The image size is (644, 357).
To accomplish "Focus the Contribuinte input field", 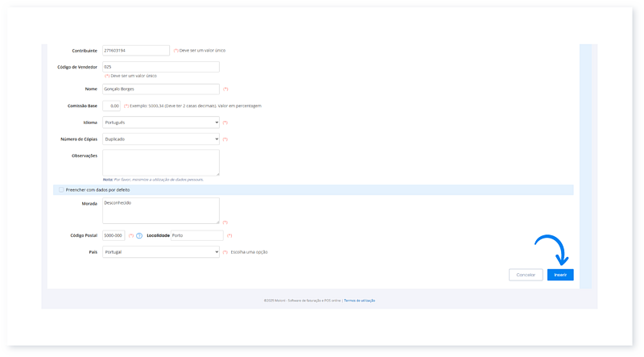I will 136,50.
